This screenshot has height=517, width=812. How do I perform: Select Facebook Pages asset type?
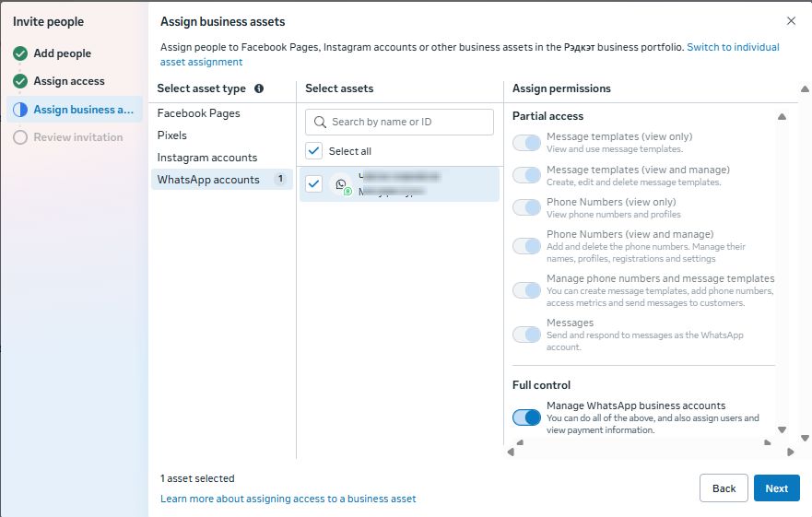click(x=198, y=113)
